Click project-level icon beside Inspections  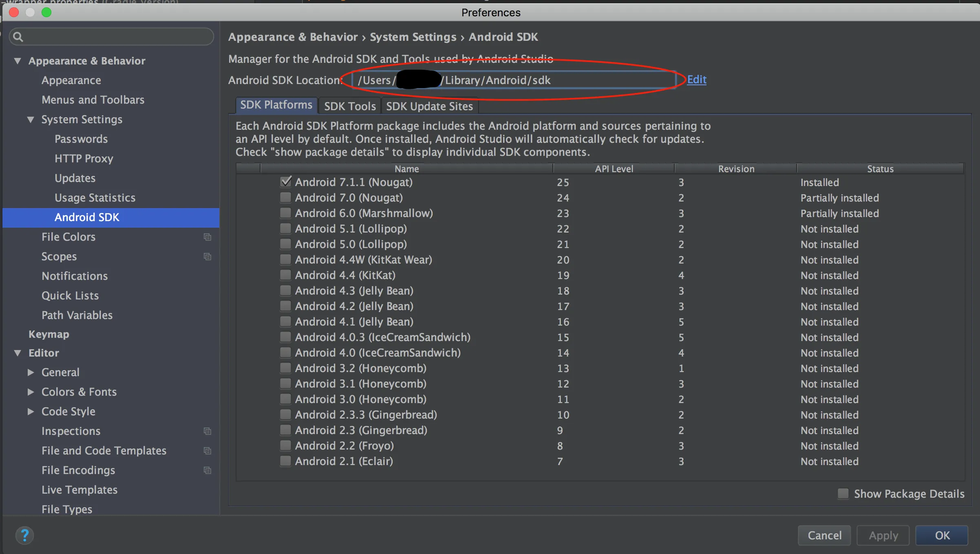[x=207, y=431]
